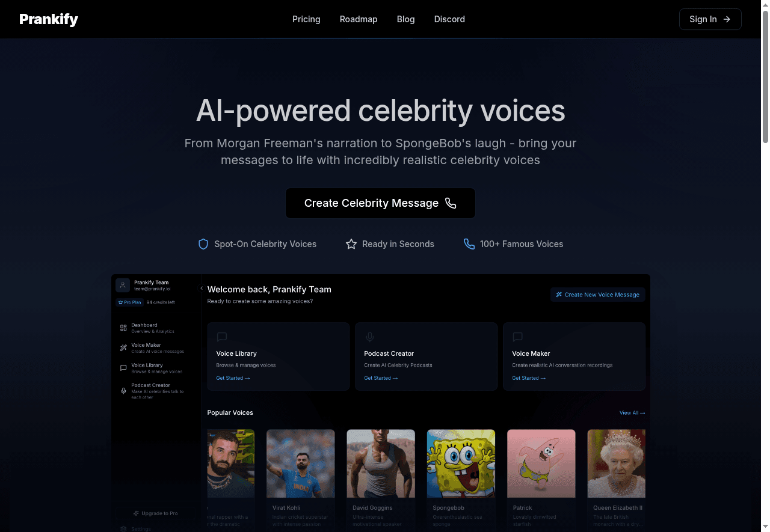Click the phone icon beside 100+ Famous Voices
This screenshot has height=532, width=770.
(469, 244)
